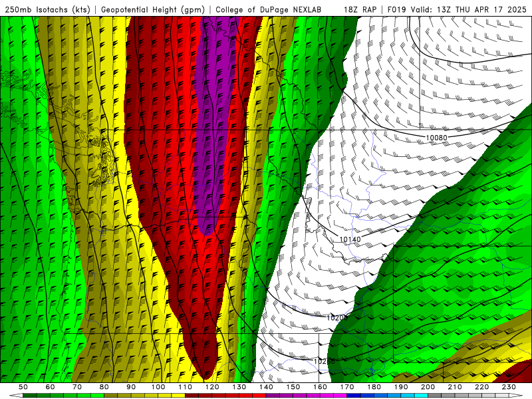Screen dimensions: 532x399
Task: Click the 100 value on color scale
Action: (158, 387)
